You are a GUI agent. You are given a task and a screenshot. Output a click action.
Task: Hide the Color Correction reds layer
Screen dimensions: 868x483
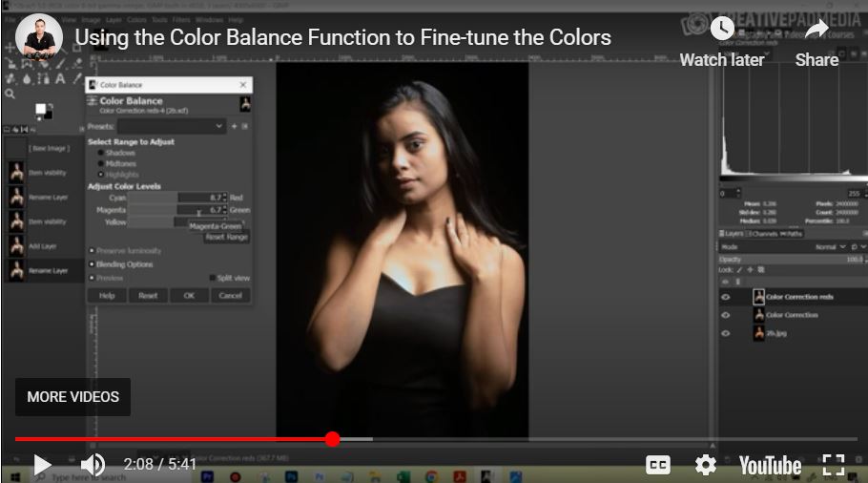click(x=726, y=298)
